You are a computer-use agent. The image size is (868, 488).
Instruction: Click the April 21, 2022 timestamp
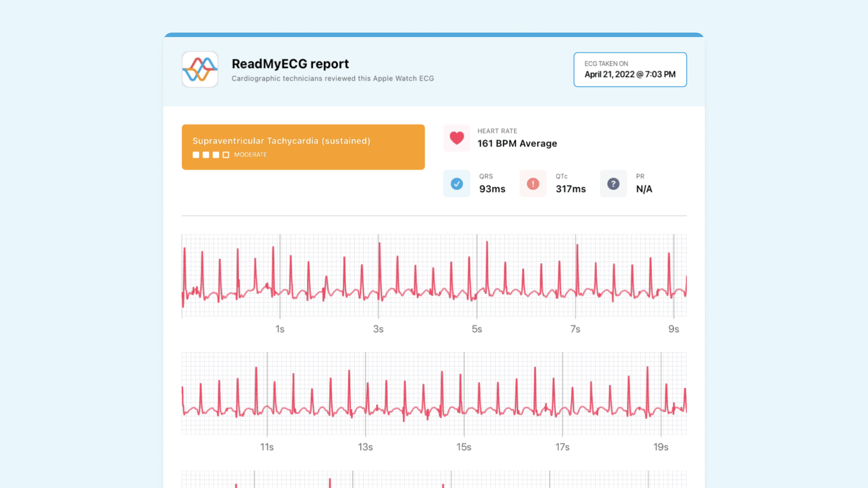pyautogui.click(x=630, y=74)
